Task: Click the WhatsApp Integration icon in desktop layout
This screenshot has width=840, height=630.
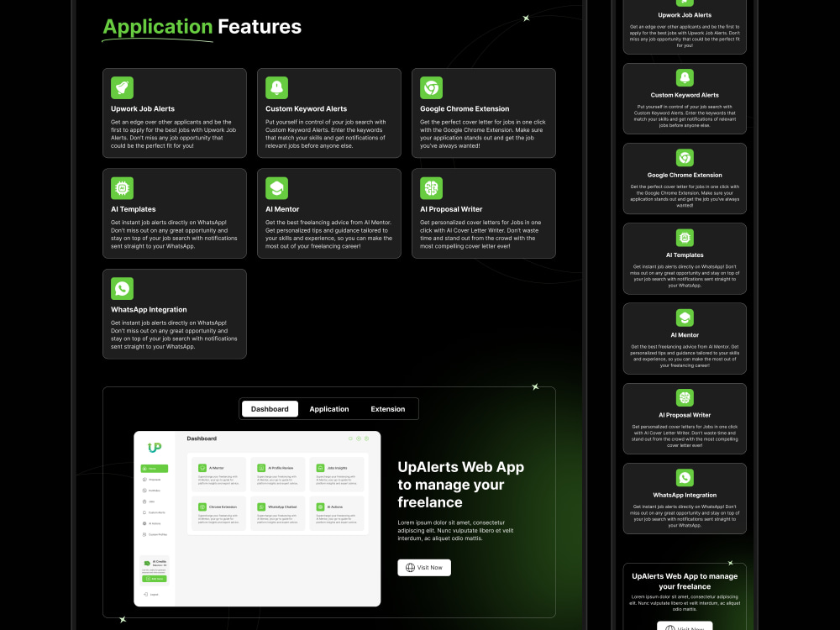Action: click(x=122, y=289)
